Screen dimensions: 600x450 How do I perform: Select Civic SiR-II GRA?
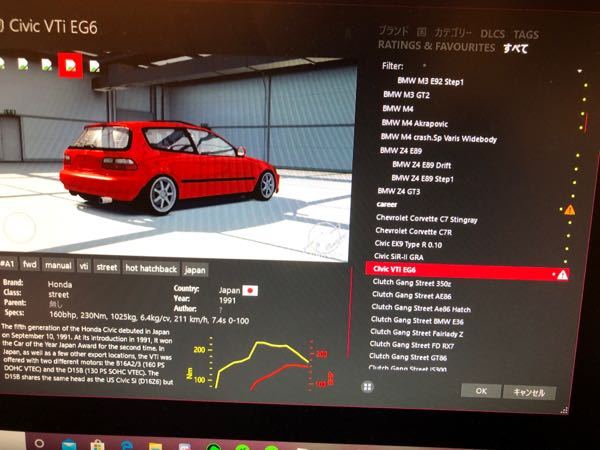point(399,256)
